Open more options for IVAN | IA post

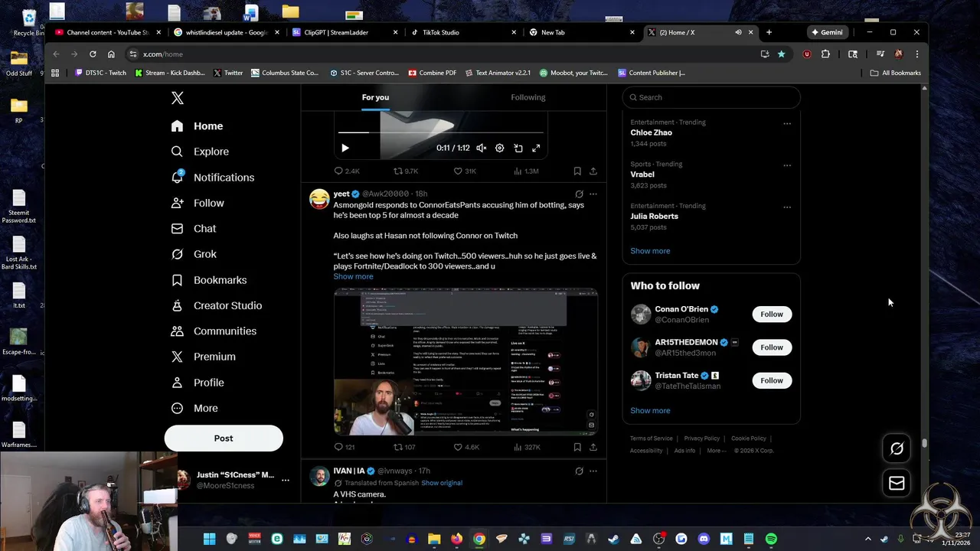593,471
